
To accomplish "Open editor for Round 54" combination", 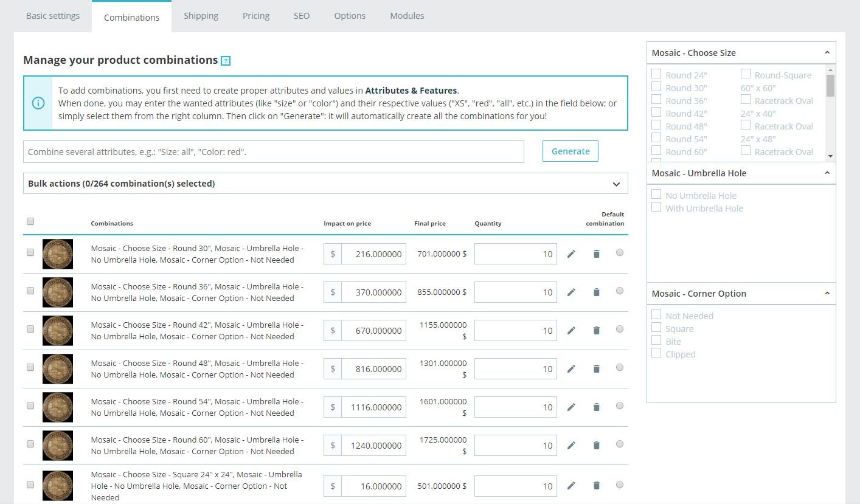I will (x=571, y=407).
